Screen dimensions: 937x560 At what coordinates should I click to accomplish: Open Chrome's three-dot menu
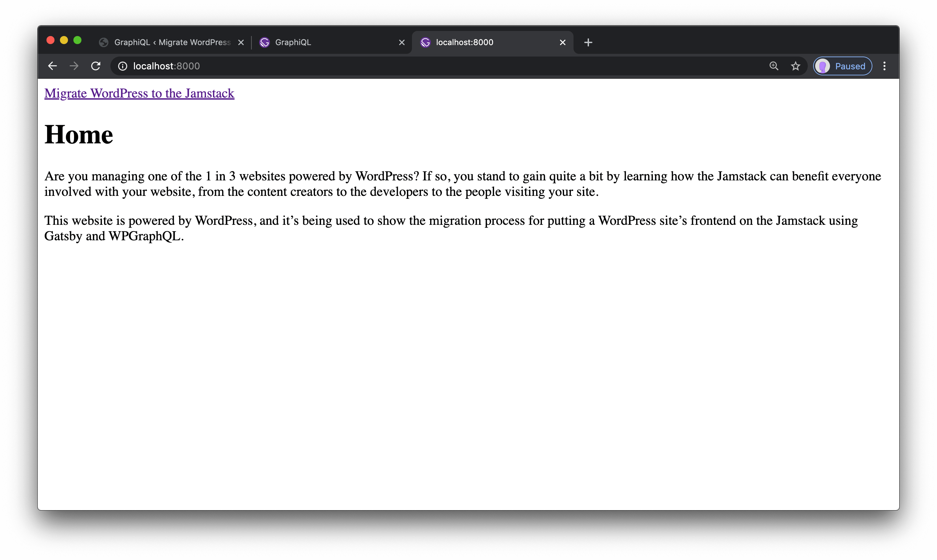point(884,66)
